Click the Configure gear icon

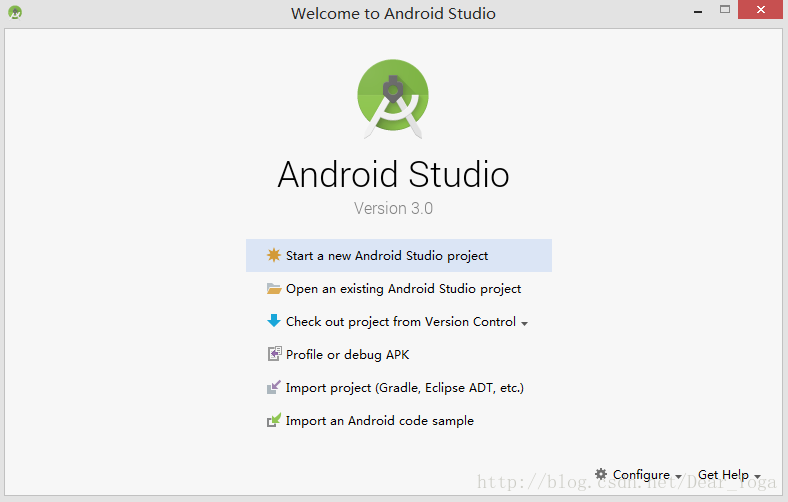[x=601, y=474]
